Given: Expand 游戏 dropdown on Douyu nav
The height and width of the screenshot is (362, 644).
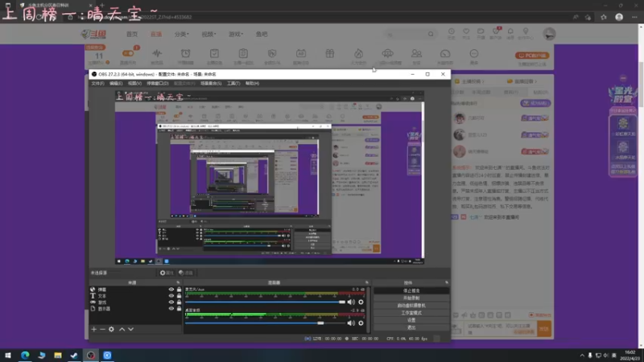Looking at the screenshot, I should pyautogui.click(x=236, y=34).
